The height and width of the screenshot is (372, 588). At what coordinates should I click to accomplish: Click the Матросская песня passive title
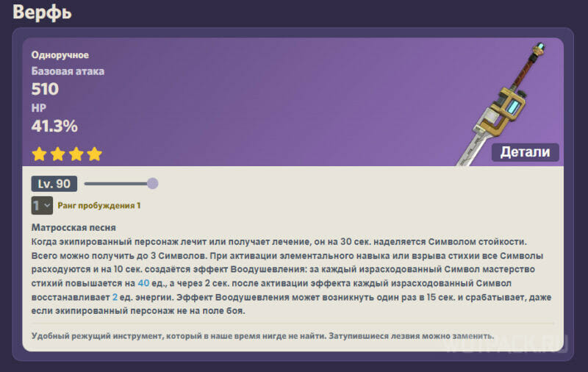point(73,228)
